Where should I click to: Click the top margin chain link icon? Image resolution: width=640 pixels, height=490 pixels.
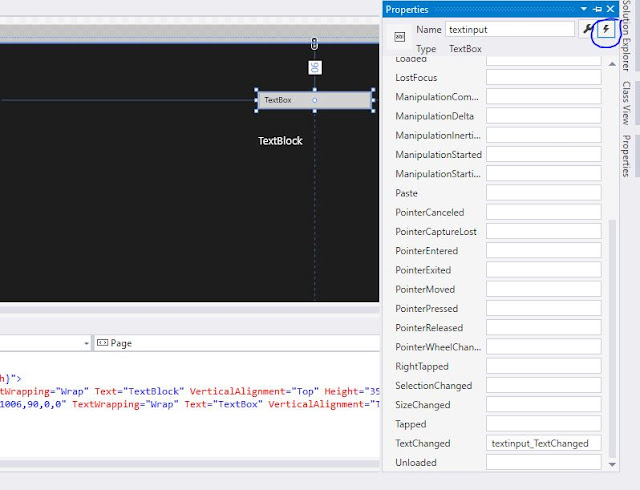pyautogui.click(x=314, y=44)
